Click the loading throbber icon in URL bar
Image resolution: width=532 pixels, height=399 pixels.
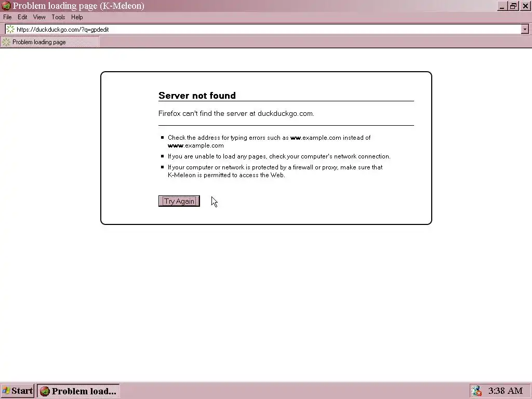point(10,30)
